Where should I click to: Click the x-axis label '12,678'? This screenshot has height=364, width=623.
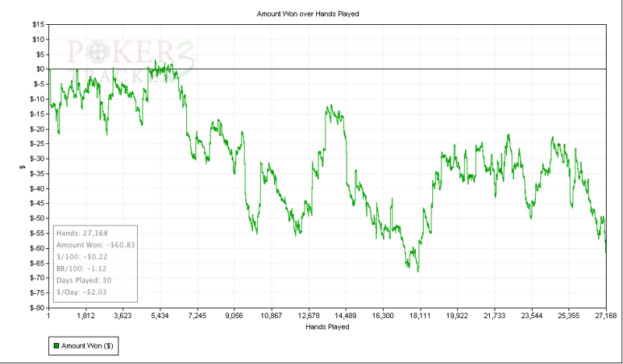(308, 316)
